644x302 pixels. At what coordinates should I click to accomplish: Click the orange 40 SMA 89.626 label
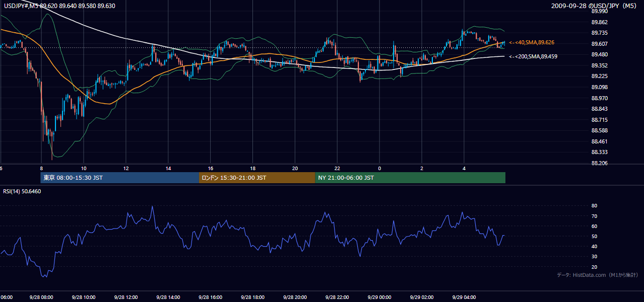532,43
